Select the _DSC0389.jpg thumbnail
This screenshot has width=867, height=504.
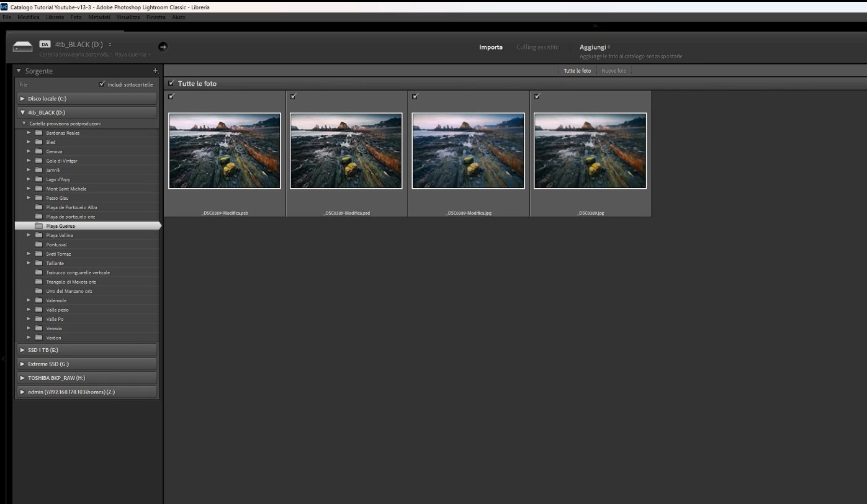[590, 150]
